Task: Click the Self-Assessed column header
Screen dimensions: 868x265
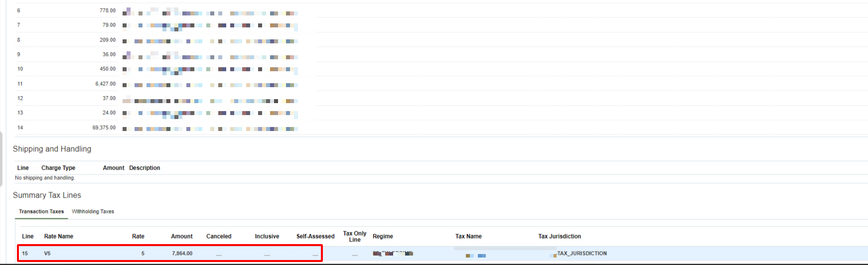Action: (x=315, y=237)
